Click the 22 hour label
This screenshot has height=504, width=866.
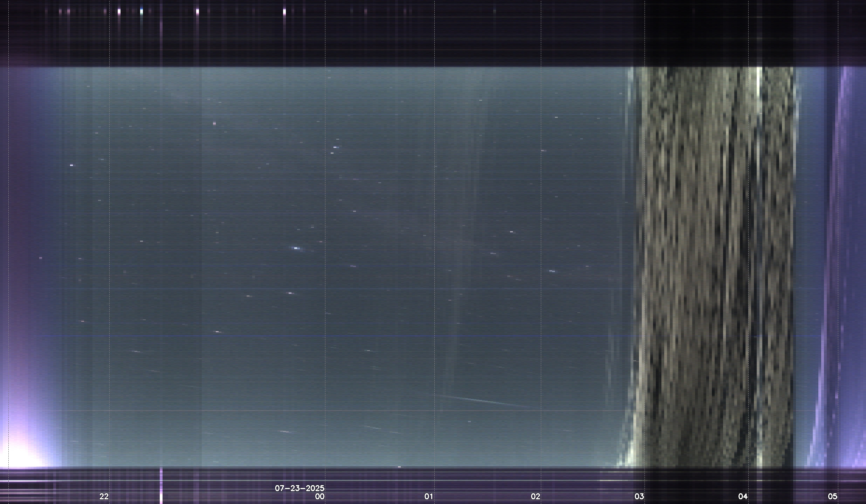tap(104, 496)
